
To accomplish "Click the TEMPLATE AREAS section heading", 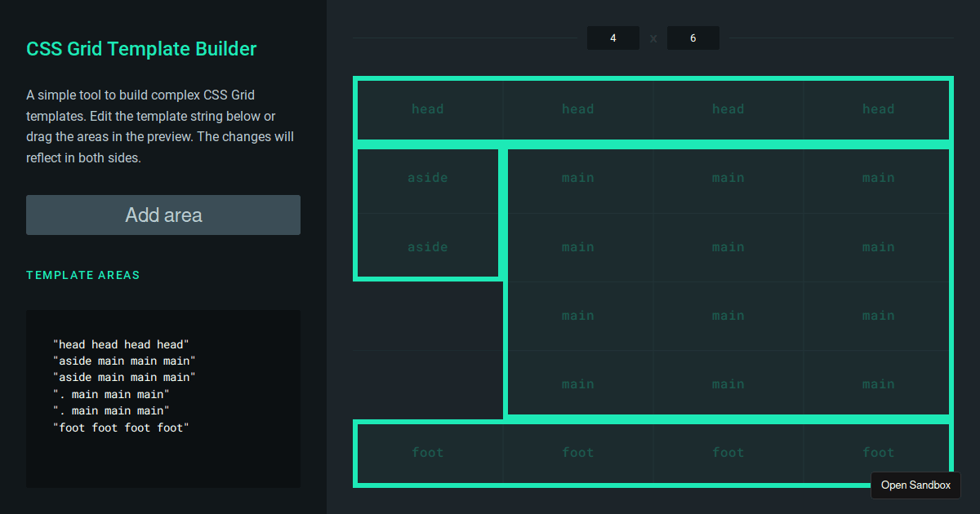I will point(82,275).
